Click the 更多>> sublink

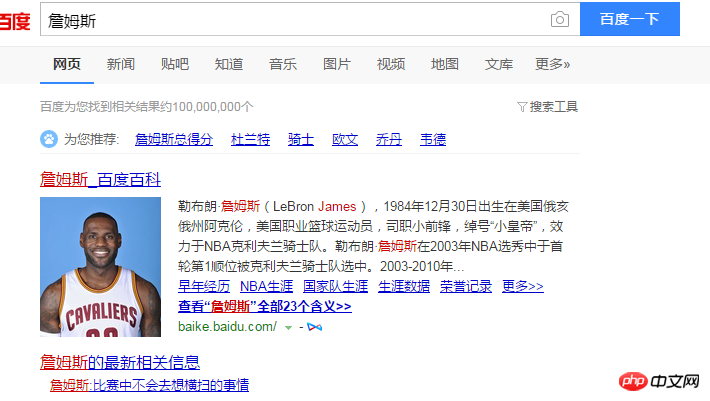(523, 286)
